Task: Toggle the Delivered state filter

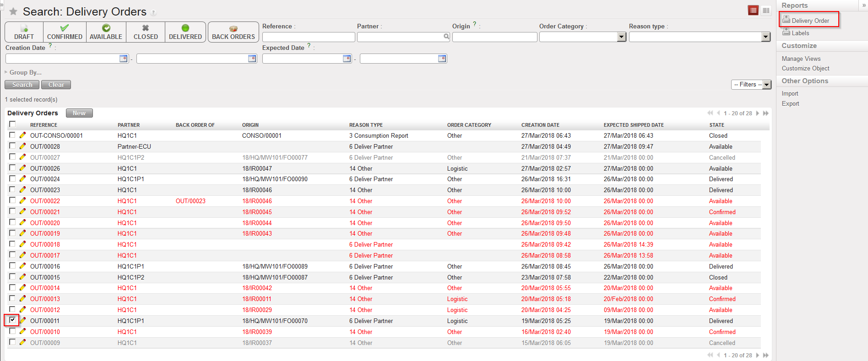Action: point(185,32)
